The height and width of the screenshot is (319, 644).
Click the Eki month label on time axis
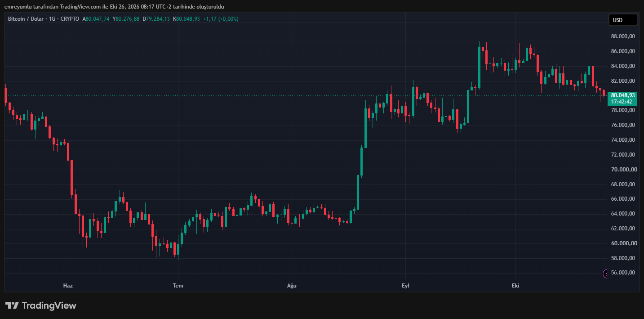[515, 286]
